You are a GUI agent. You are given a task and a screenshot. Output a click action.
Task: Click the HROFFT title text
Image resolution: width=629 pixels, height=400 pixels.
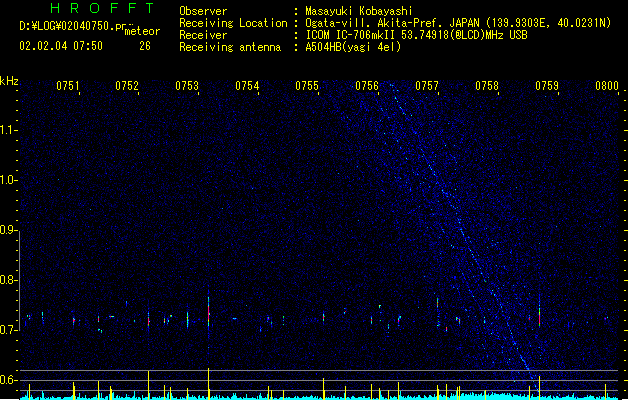pos(102,8)
